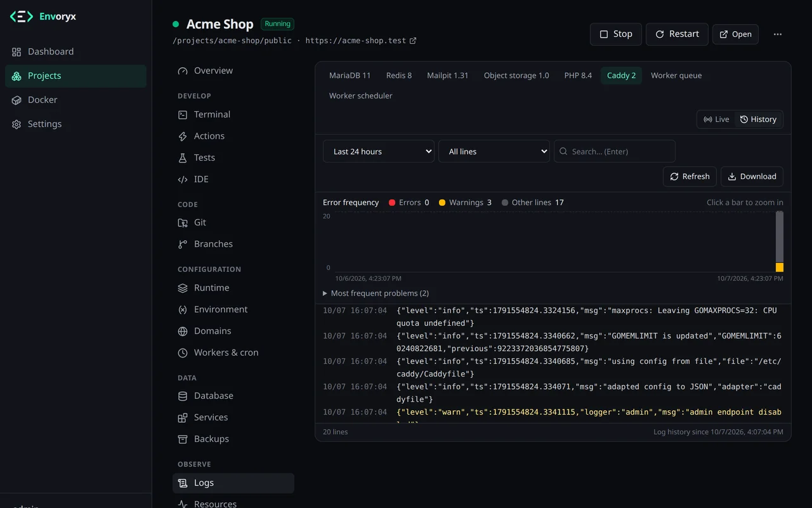Open the Projects section in sidebar
The width and height of the screenshot is (812, 508).
pyautogui.click(x=75, y=76)
